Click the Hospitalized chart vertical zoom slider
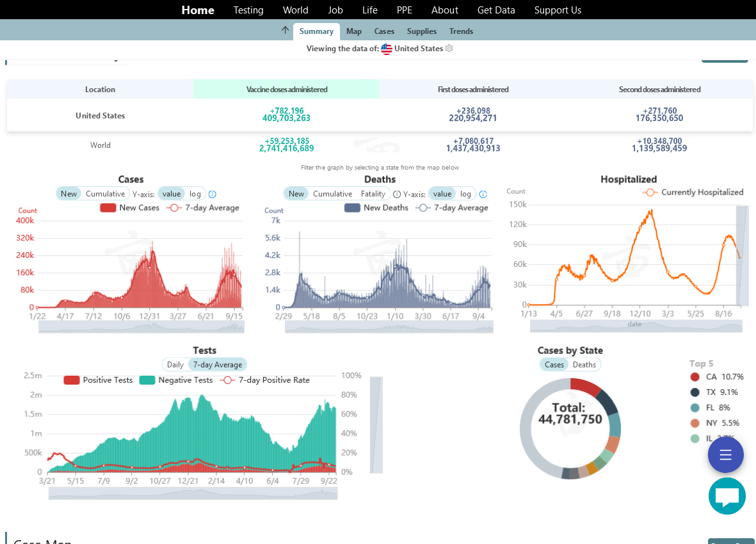This screenshot has height=544, width=756. click(x=743, y=255)
